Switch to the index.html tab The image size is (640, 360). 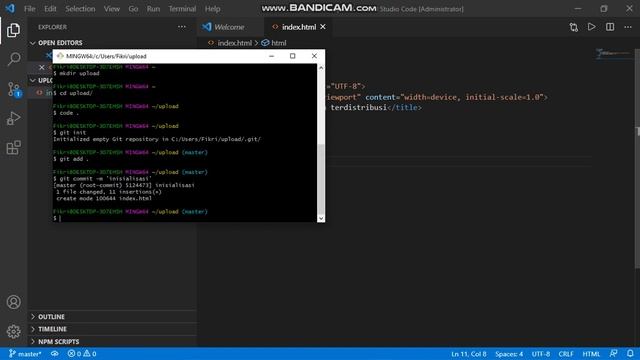[298, 27]
